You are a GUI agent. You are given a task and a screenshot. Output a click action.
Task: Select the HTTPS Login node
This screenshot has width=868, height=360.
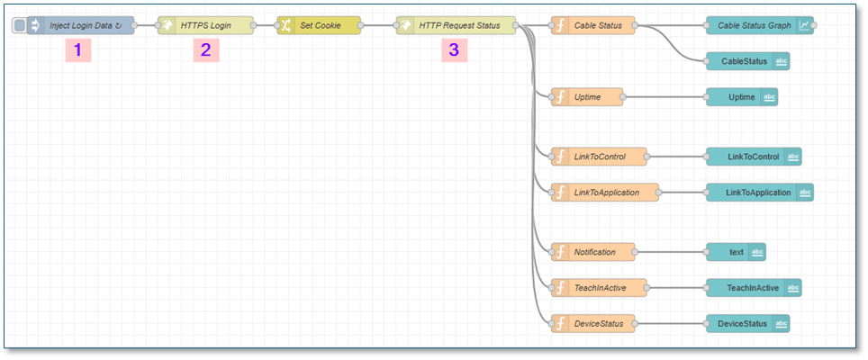[206, 25]
